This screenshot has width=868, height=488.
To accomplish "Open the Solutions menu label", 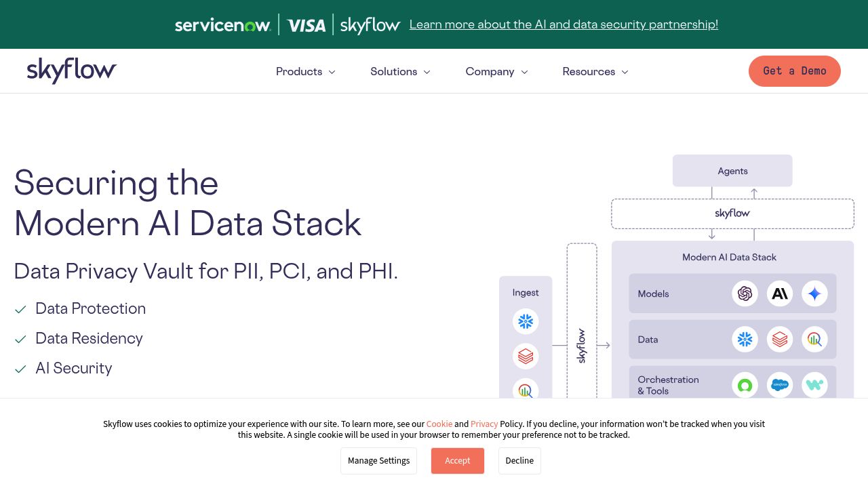I will (x=394, y=72).
